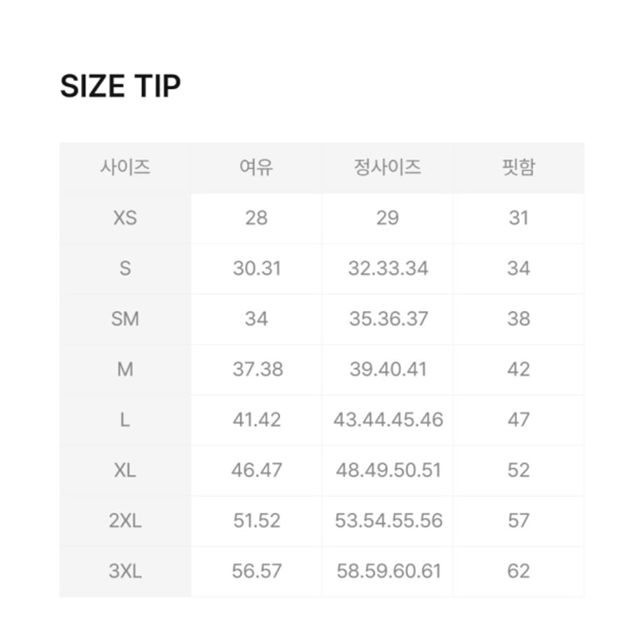Select the 핏함 column header
This screenshot has width=644, height=644.
tap(519, 167)
